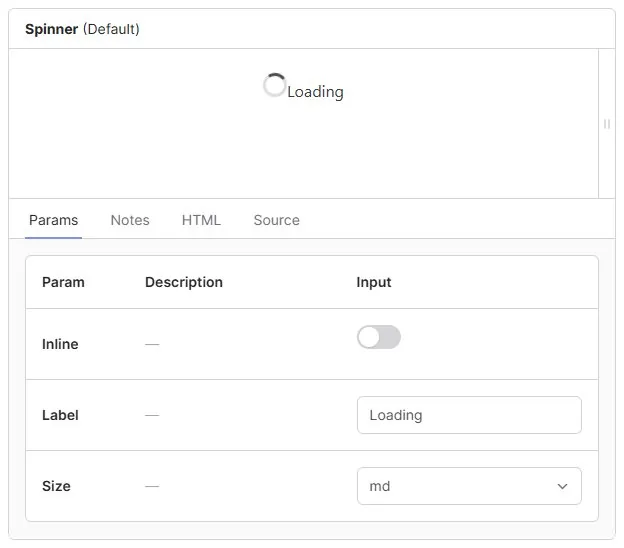The height and width of the screenshot is (548, 624).
Task: Focus the Label text field containing Loading
Action: (x=468, y=415)
